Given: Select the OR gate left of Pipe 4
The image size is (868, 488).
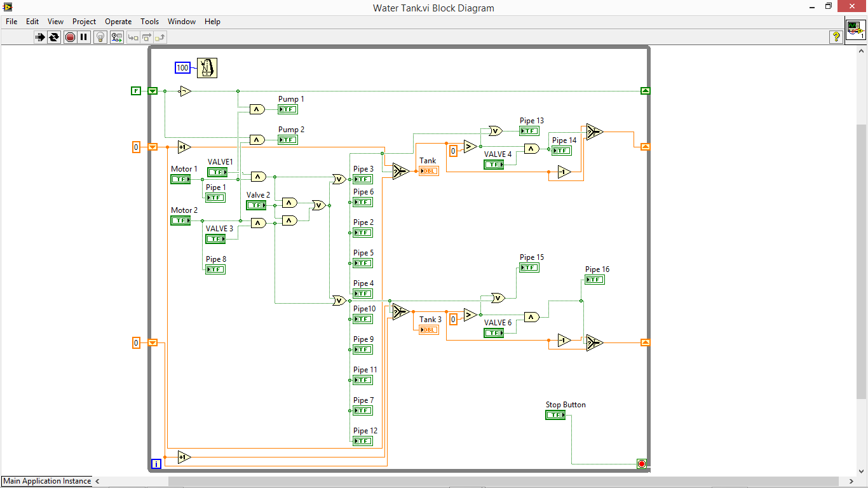Looking at the screenshot, I should click(x=339, y=301).
